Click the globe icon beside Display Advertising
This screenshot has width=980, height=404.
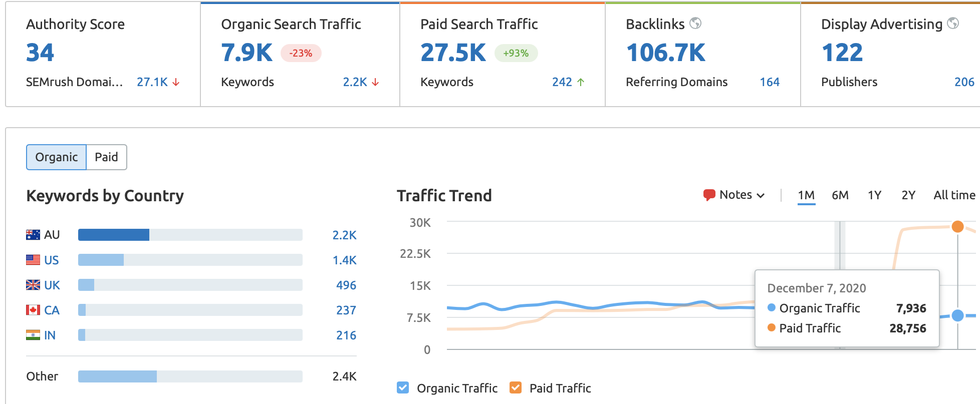pyautogui.click(x=953, y=23)
